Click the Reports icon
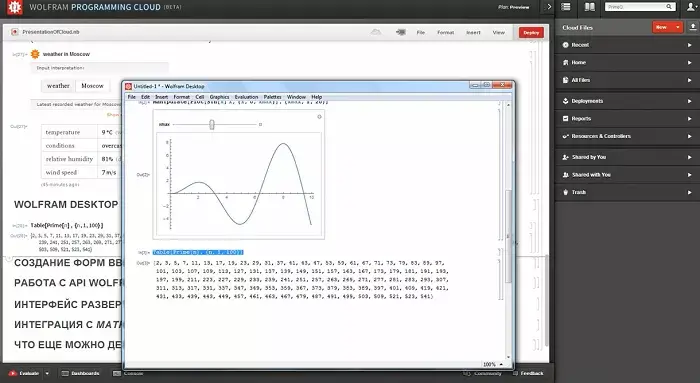 pos(566,119)
